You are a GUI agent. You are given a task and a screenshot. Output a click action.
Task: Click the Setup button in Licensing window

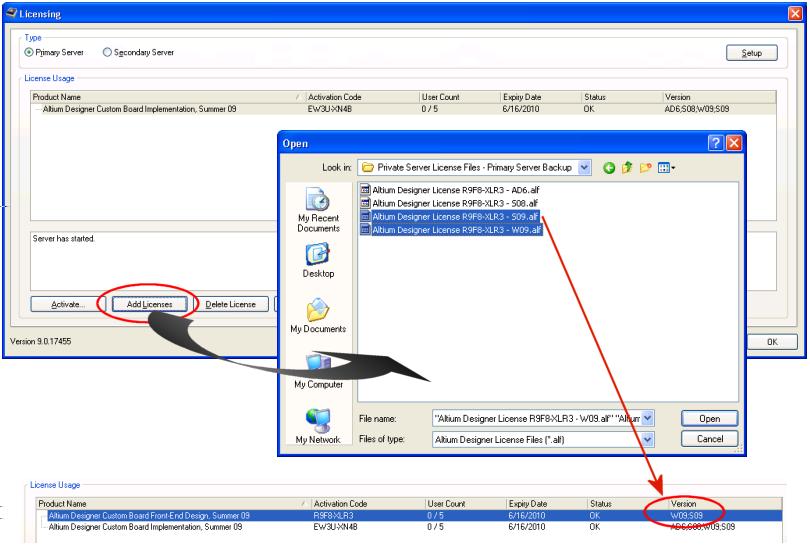tap(752, 53)
